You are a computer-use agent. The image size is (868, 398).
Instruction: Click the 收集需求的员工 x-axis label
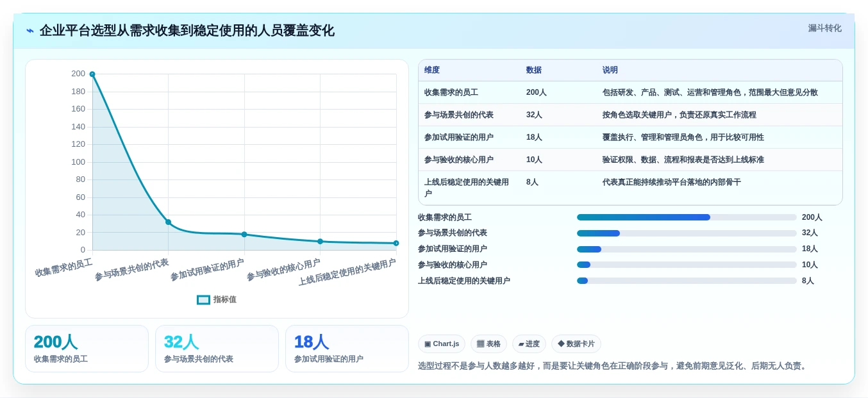[63, 268]
